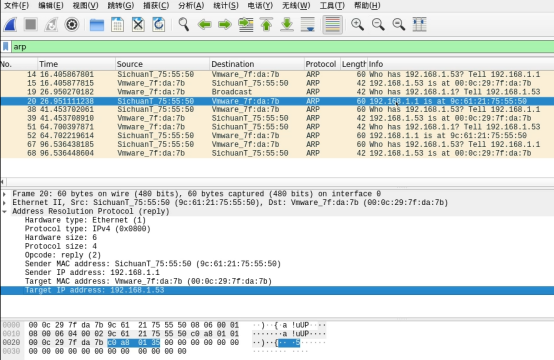The image size is (554, 360).
Task: Click the arp display filter field
Action: [283, 47]
